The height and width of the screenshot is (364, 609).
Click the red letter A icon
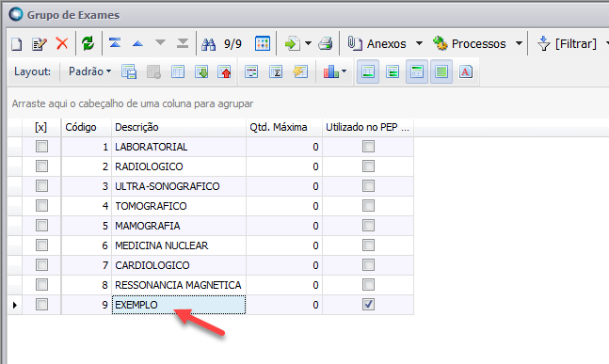pyautogui.click(x=466, y=71)
